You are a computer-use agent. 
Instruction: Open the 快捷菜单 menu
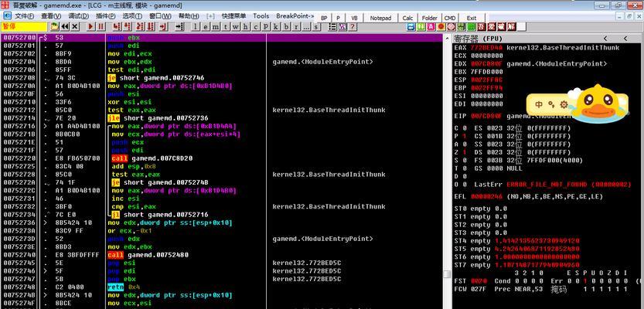click(x=233, y=16)
